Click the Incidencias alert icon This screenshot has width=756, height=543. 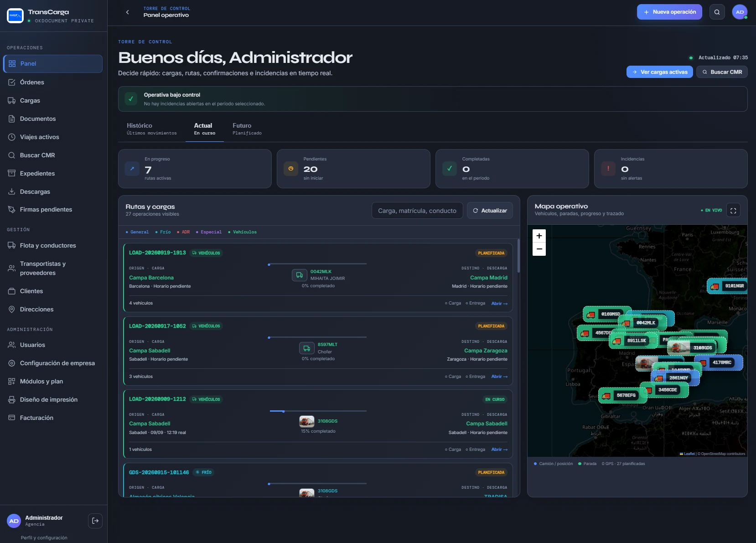(608, 169)
